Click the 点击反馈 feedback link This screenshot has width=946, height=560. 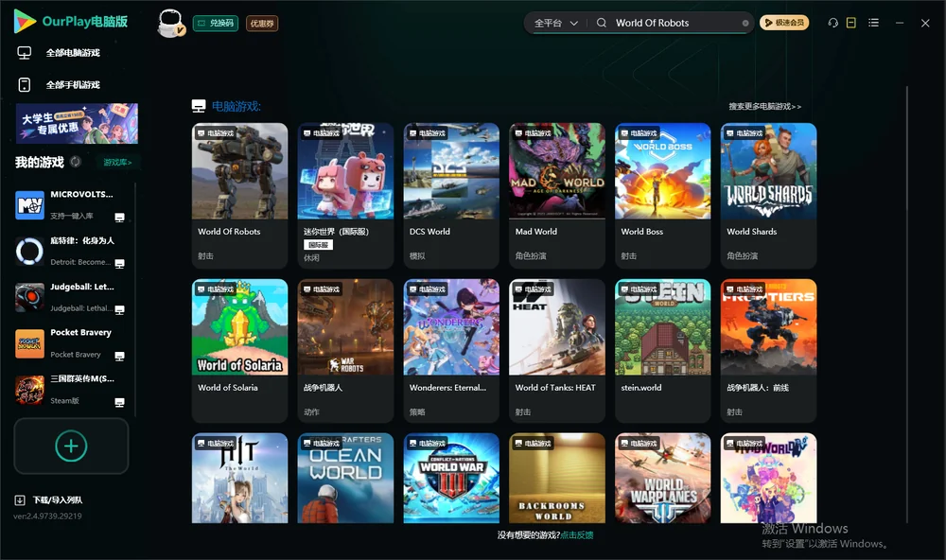click(577, 534)
